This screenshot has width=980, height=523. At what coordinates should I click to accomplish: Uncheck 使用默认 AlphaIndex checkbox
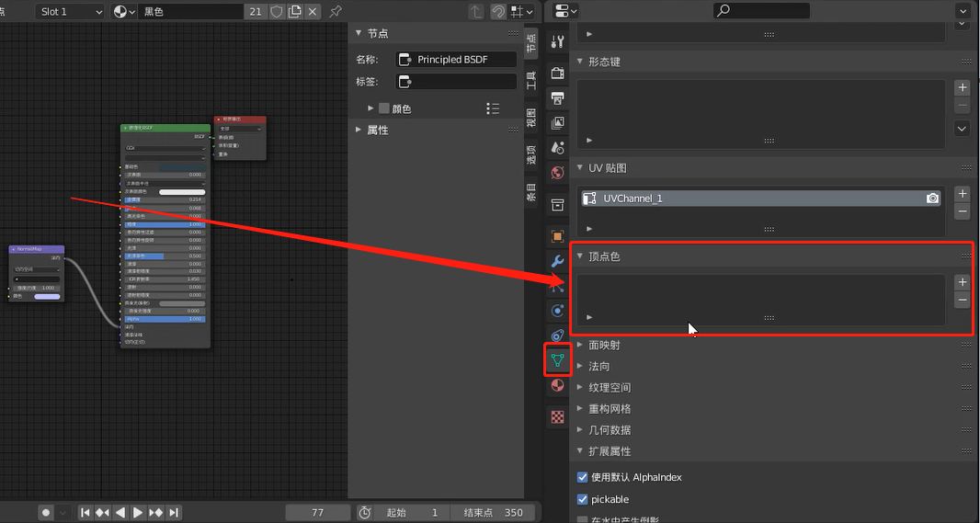tap(583, 477)
